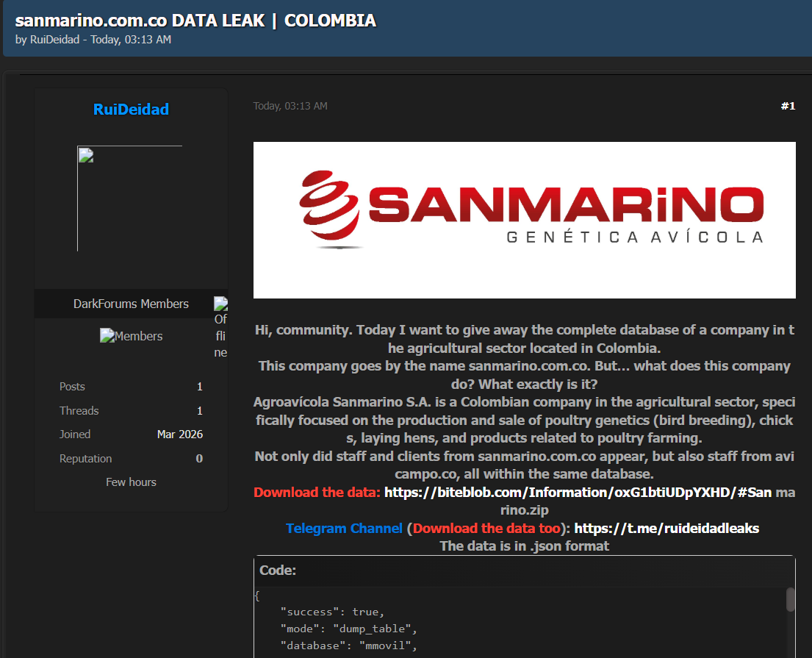Image resolution: width=812 pixels, height=658 pixels.
Task: Click the code block's vertical scrollbar
Action: coord(790,599)
